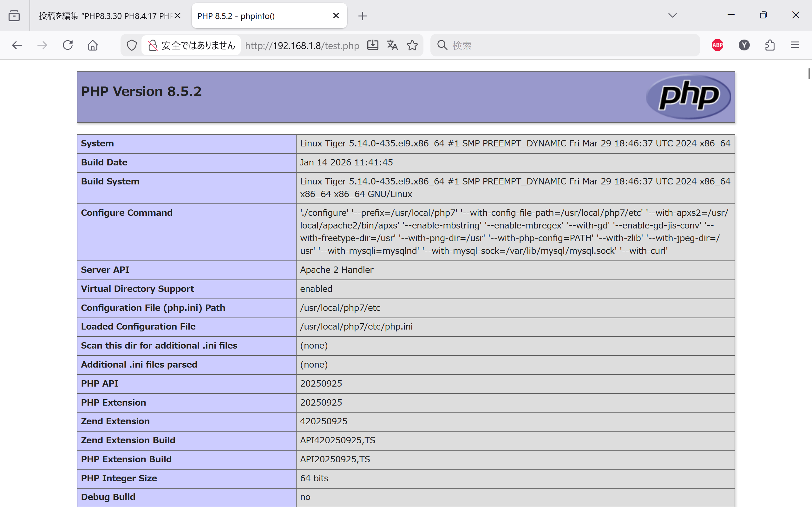The image size is (812, 507).
Task: Open the hamburger application menu
Action: click(x=795, y=45)
